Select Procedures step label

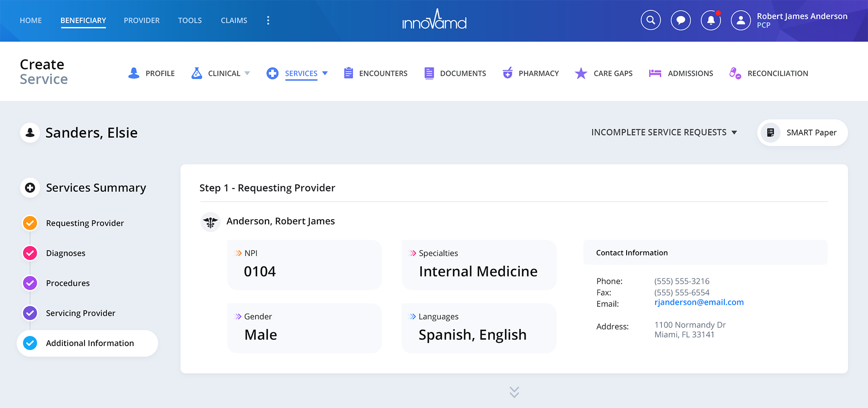pyautogui.click(x=68, y=283)
